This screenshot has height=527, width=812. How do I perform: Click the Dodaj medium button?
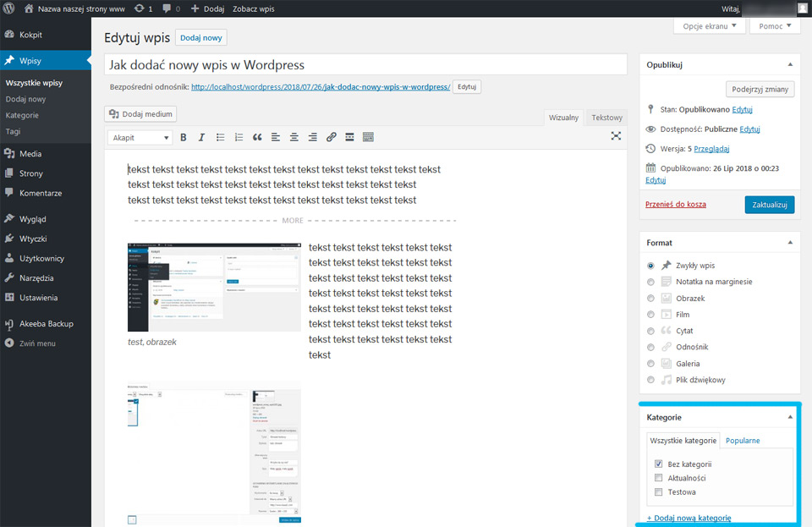click(140, 114)
